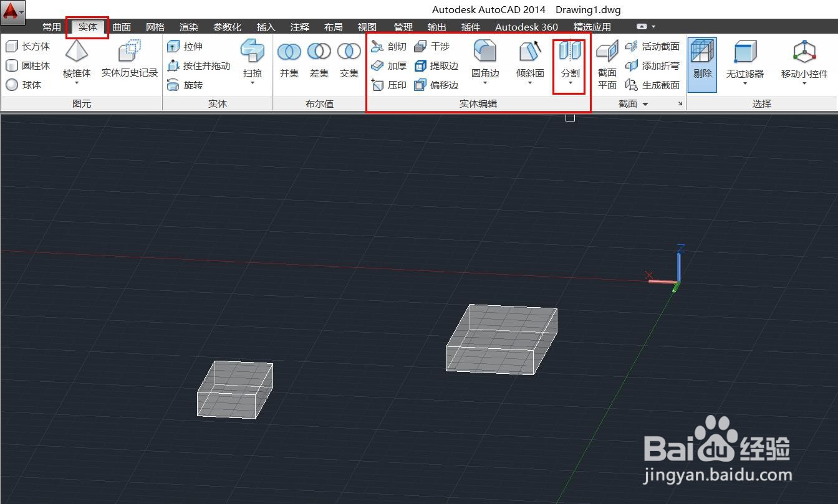The image size is (838, 504).
Task: Switch to the 输出 tab
Action: tap(437, 27)
